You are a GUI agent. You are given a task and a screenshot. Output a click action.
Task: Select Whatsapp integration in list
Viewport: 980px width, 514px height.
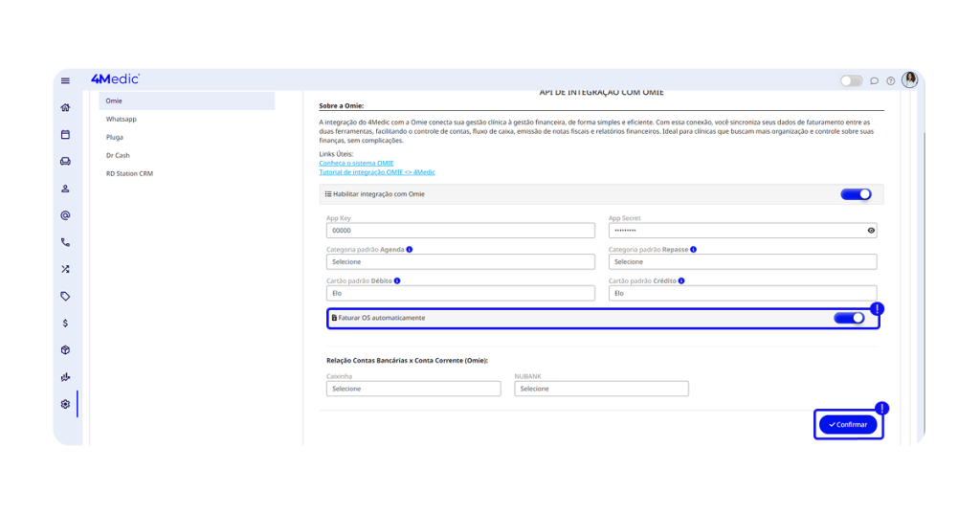point(122,119)
